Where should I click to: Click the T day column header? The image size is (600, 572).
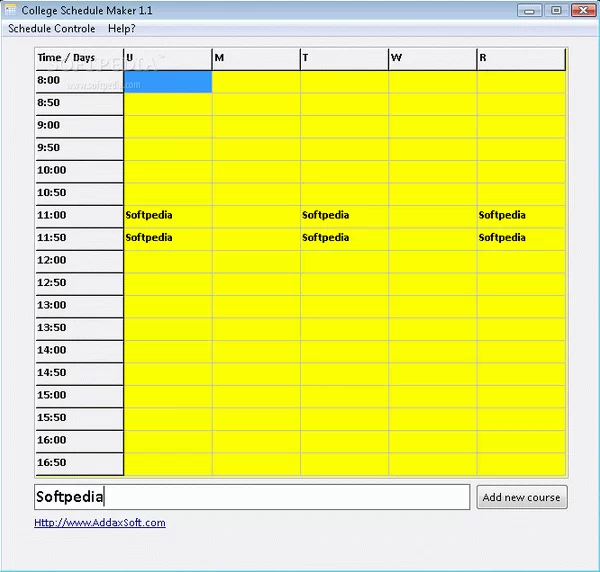point(344,59)
